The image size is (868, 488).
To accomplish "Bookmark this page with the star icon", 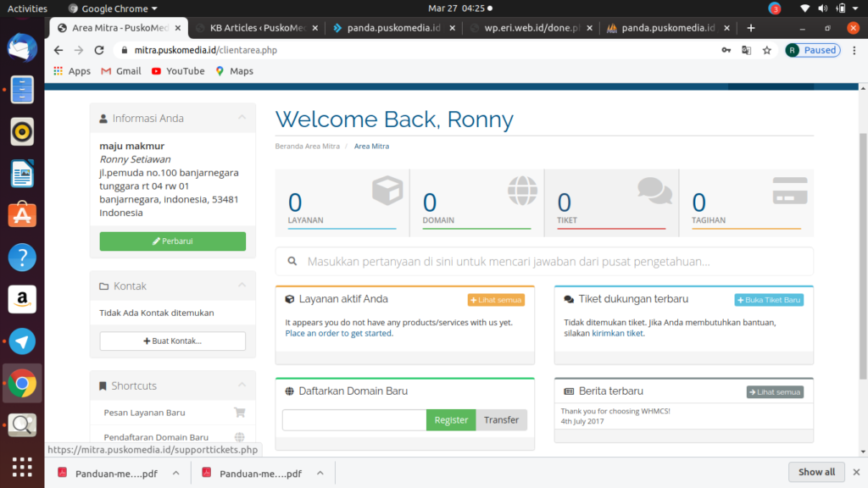I will pyautogui.click(x=766, y=50).
